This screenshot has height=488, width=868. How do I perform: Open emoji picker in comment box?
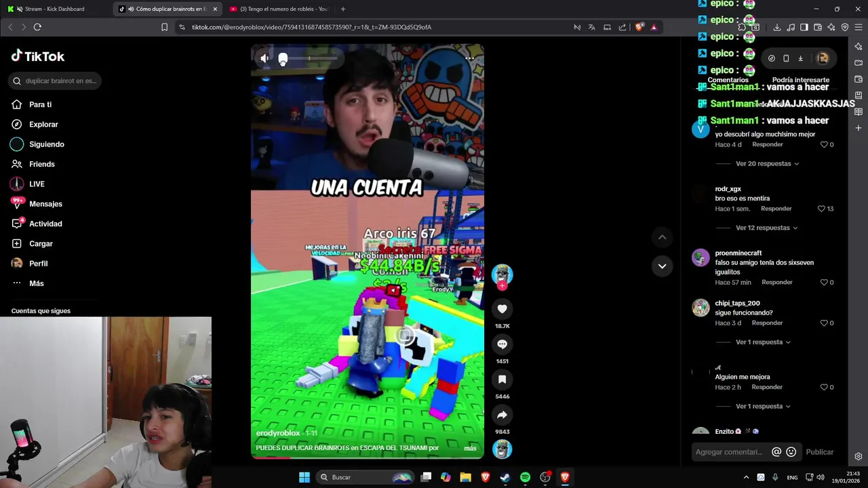tap(791, 452)
